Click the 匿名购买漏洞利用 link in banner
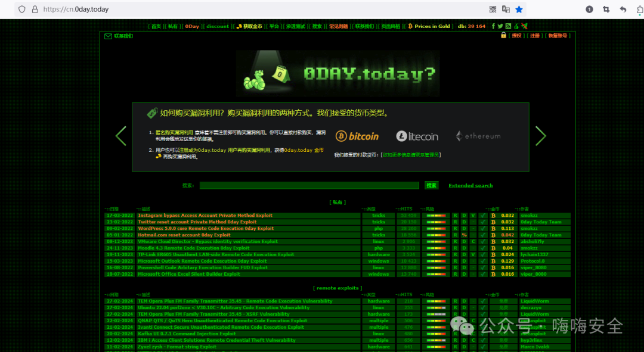The height and width of the screenshot is (352, 644). click(x=174, y=132)
